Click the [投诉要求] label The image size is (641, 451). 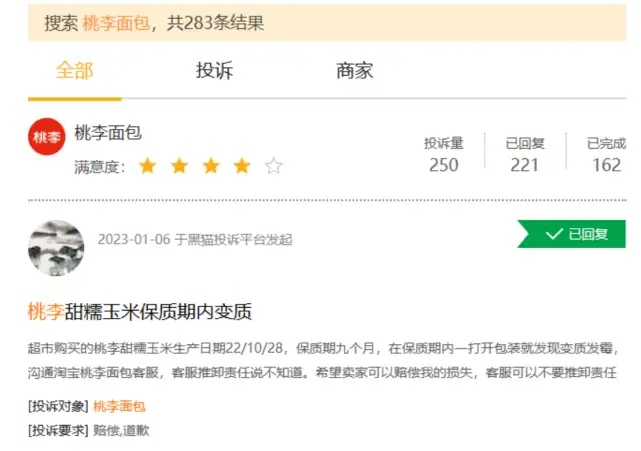tap(58, 430)
